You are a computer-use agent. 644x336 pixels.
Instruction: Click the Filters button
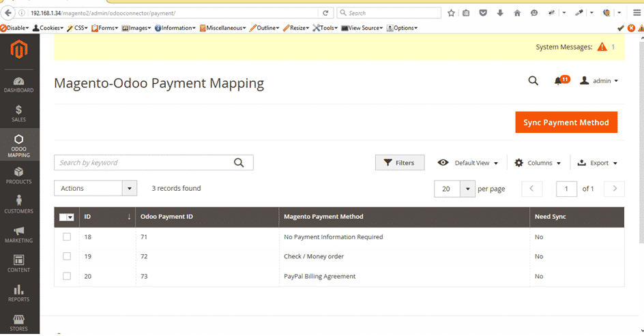point(400,162)
